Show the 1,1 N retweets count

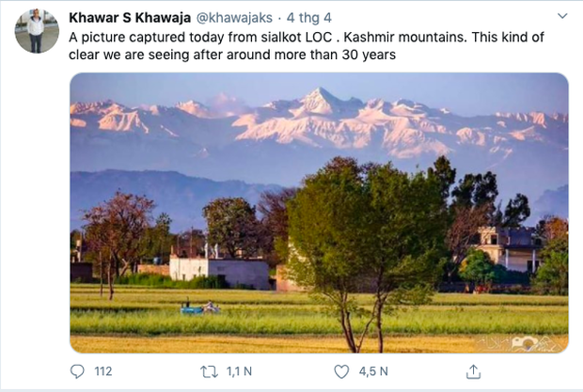239,371
